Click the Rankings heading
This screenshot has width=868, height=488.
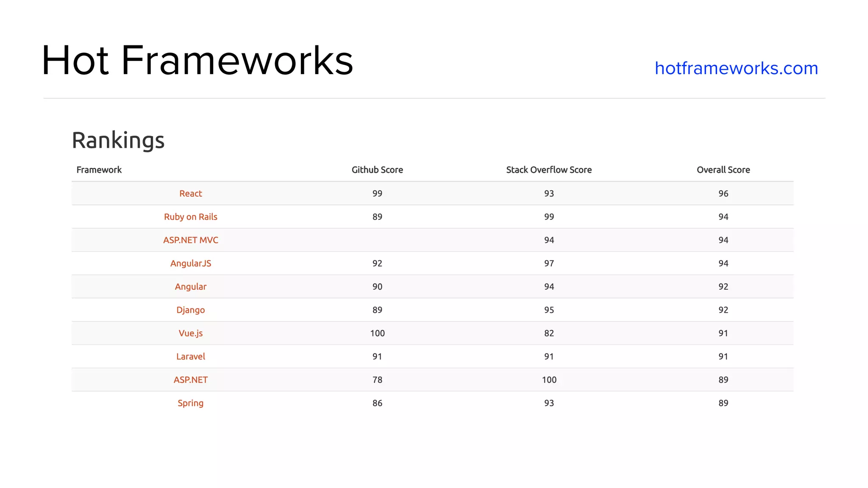click(118, 140)
